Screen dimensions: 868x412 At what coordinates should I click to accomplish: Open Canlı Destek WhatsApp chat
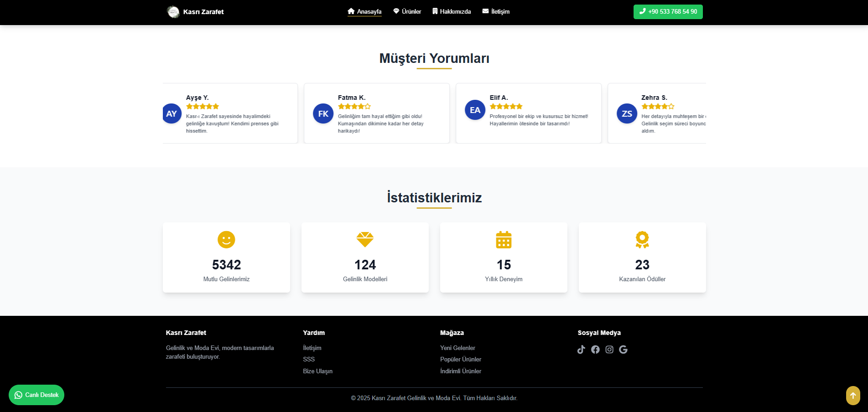[x=36, y=395]
